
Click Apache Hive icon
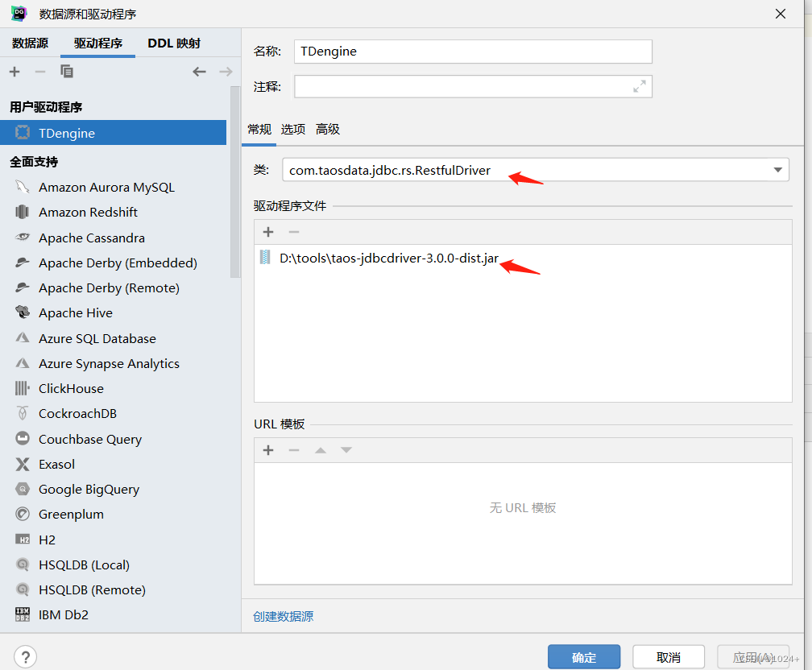(23, 312)
